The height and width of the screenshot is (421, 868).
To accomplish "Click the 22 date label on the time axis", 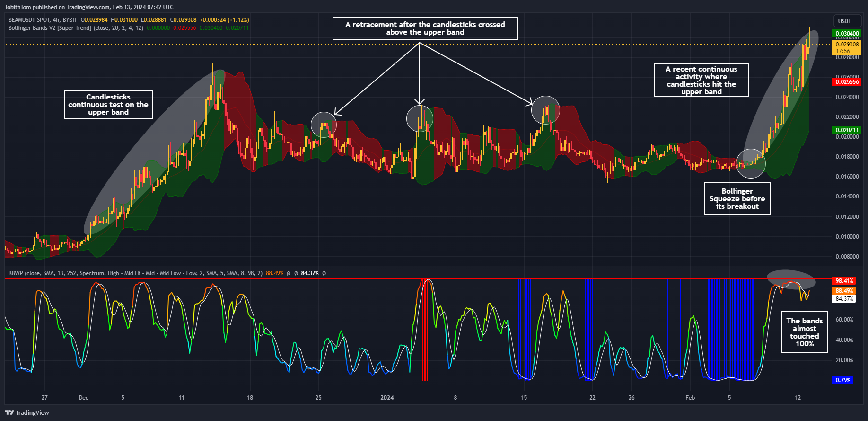I will pos(592,398).
